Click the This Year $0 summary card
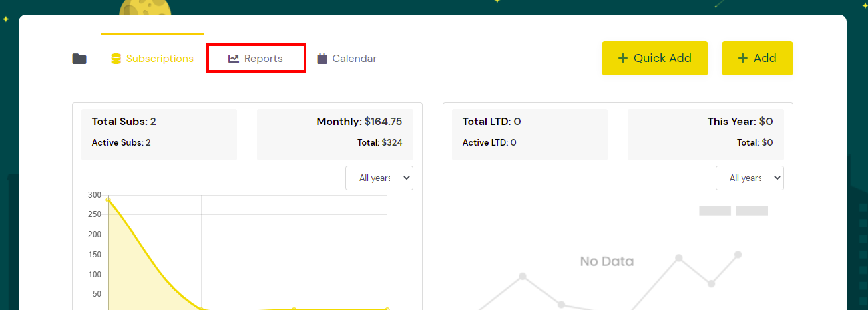 tap(705, 134)
